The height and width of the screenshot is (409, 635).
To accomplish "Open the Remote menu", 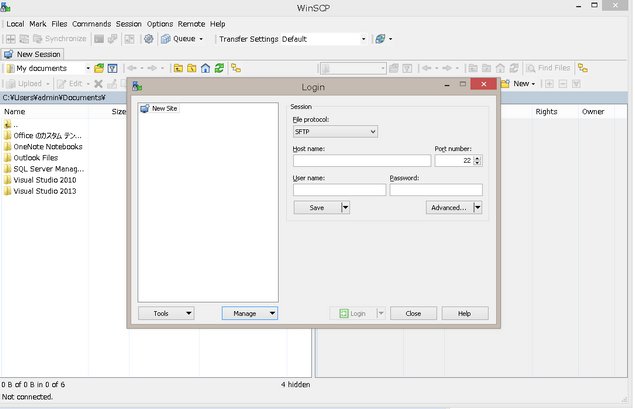I will (191, 24).
